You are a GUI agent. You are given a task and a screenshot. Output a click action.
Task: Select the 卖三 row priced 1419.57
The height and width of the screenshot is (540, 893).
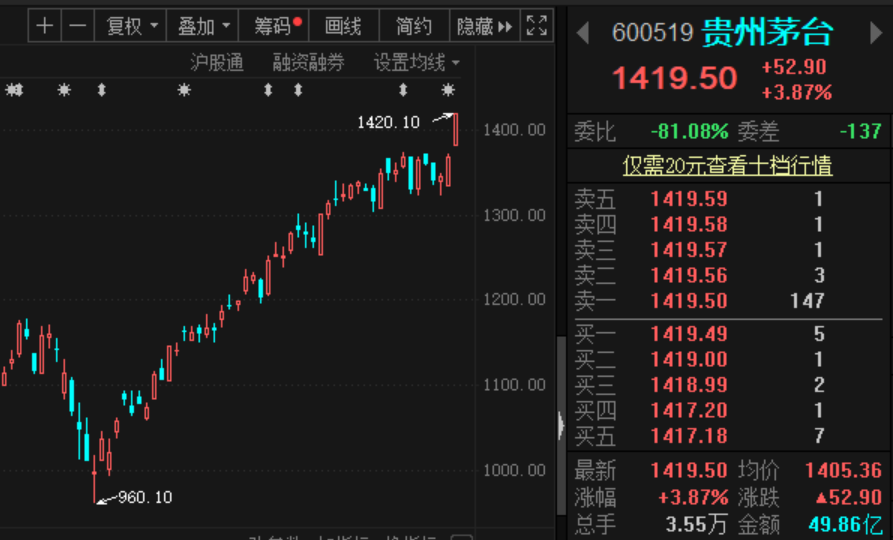coord(728,250)
